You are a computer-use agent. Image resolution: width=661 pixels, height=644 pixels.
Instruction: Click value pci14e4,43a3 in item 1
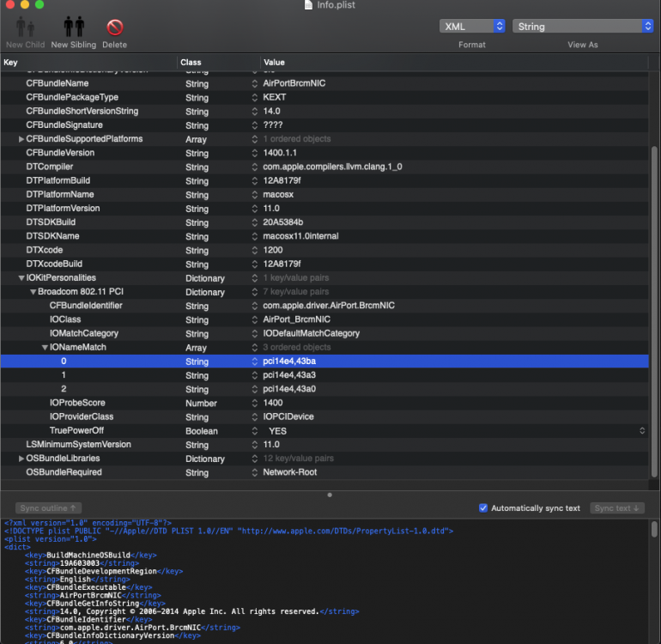pyautogui.click(x=289, y=375)
